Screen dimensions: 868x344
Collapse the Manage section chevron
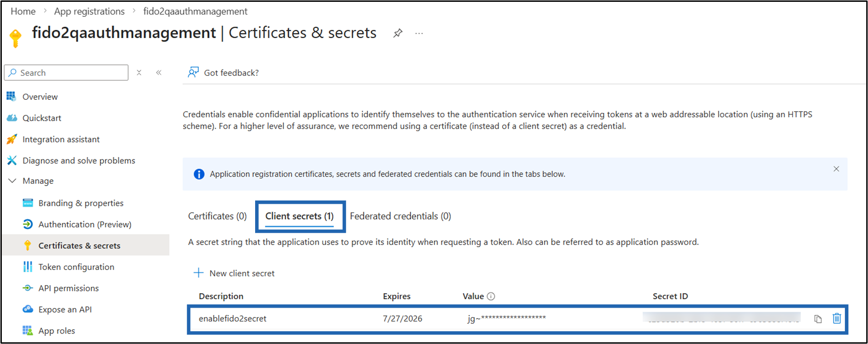pos(12,181)
